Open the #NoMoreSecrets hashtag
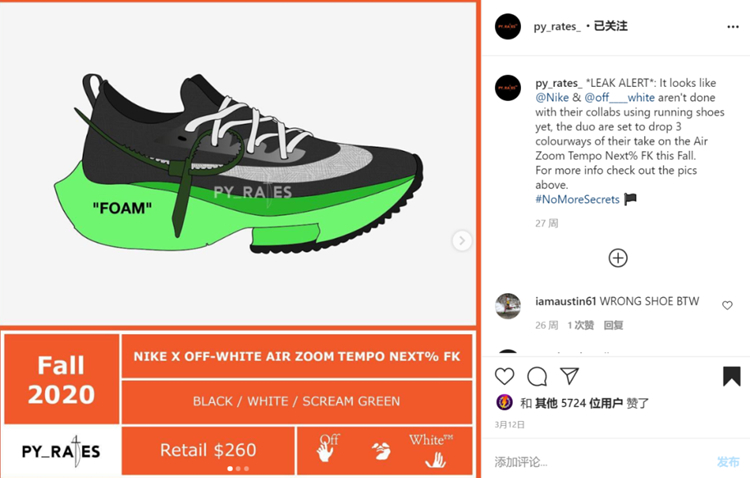750x478 pixels. [577, 200]
